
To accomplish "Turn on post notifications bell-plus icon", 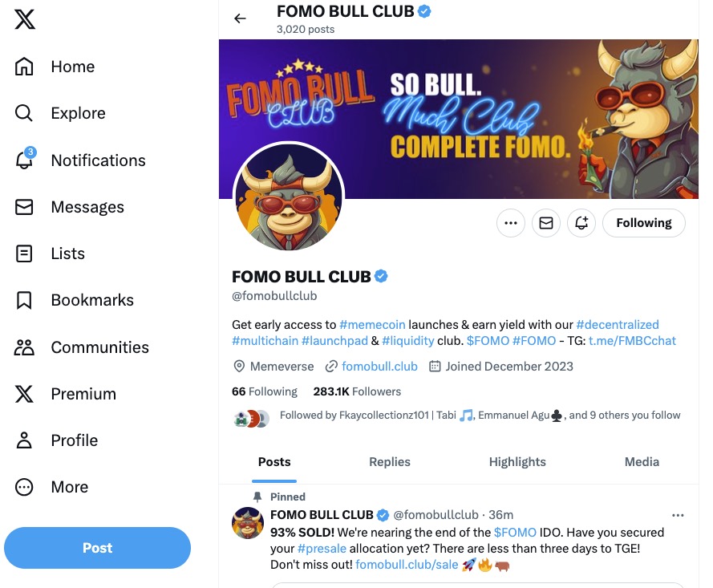I will point(581,223).
